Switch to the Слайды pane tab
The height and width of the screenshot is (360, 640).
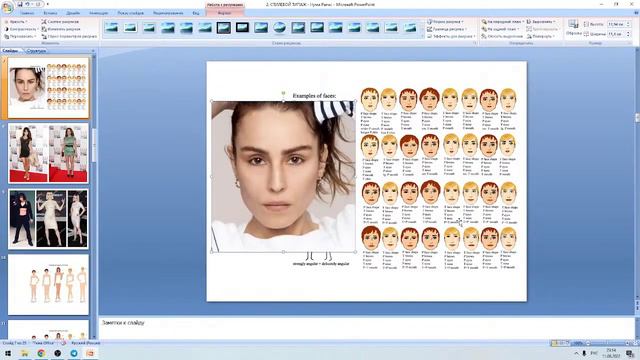[10, 51]
